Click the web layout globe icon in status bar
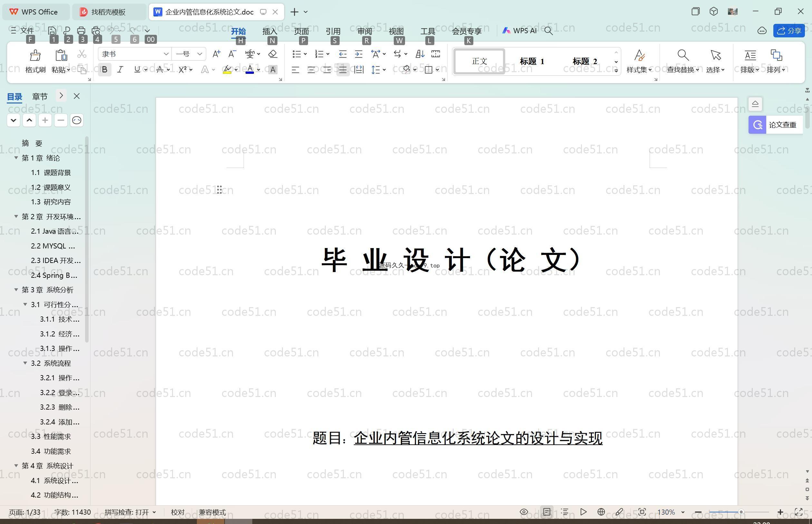The image size is (812, 524). 601,512
